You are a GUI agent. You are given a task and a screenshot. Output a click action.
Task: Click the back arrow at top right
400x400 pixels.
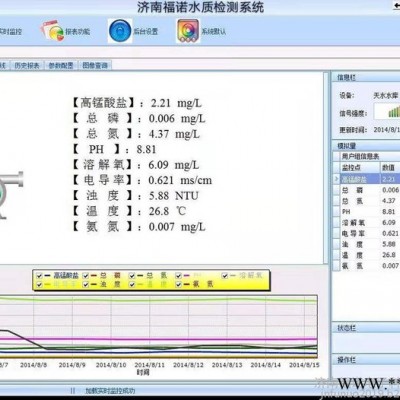click(396, 7)
